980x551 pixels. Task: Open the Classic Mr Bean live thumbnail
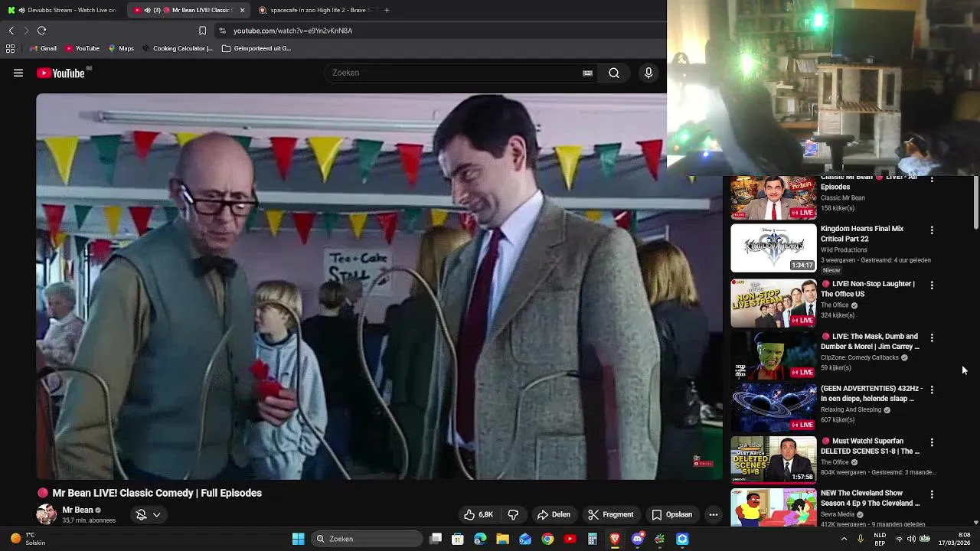773,197
